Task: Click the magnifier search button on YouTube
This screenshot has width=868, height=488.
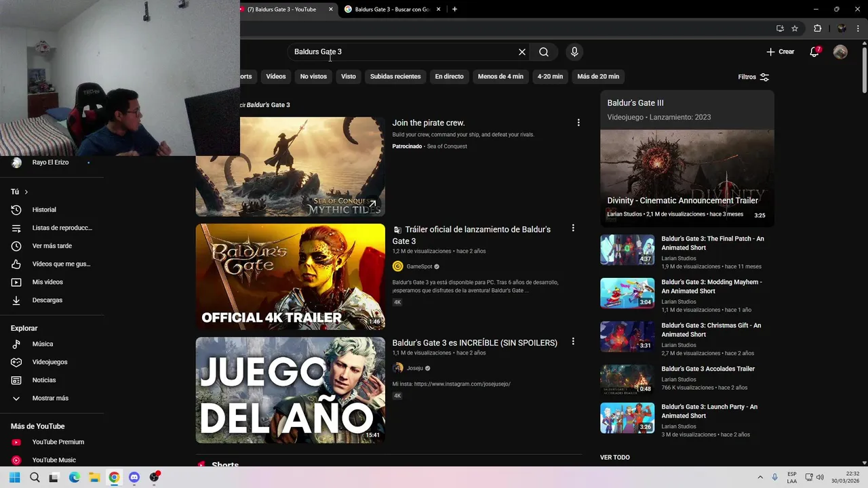Action: 544,52
